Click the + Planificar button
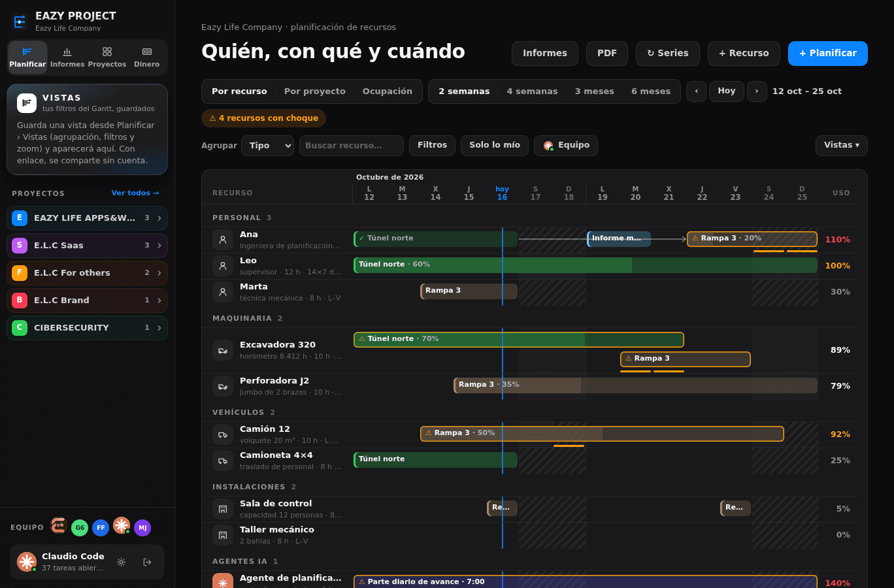Image resolution: width=894 pixels, height=588 pixels. click(x=828, y=54)
